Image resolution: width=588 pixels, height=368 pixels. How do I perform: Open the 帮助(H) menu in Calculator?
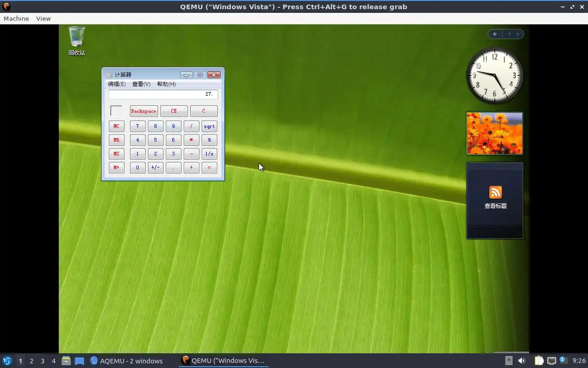[x=166, y=84]
